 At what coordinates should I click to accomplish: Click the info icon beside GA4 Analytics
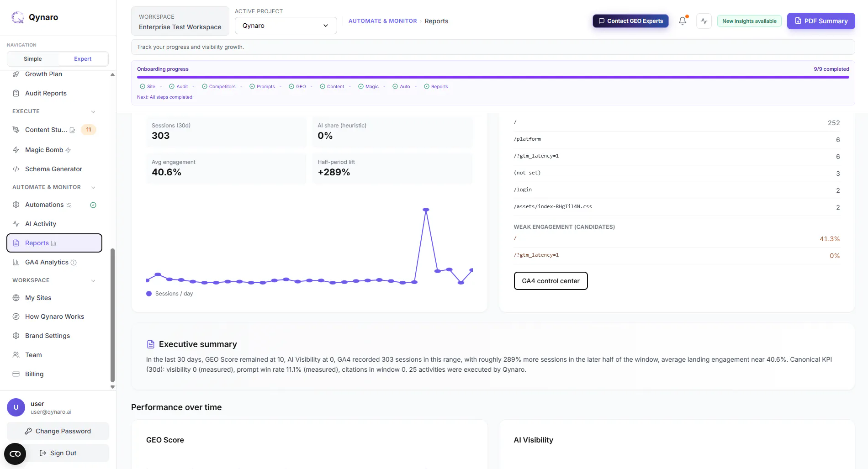pos(74,263)
